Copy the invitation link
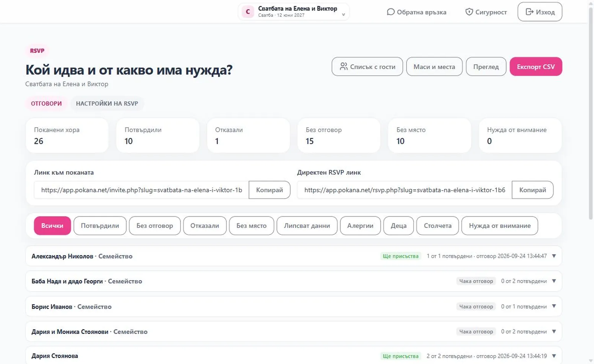This screenshot has height=364, width=594. pos(270,190)
